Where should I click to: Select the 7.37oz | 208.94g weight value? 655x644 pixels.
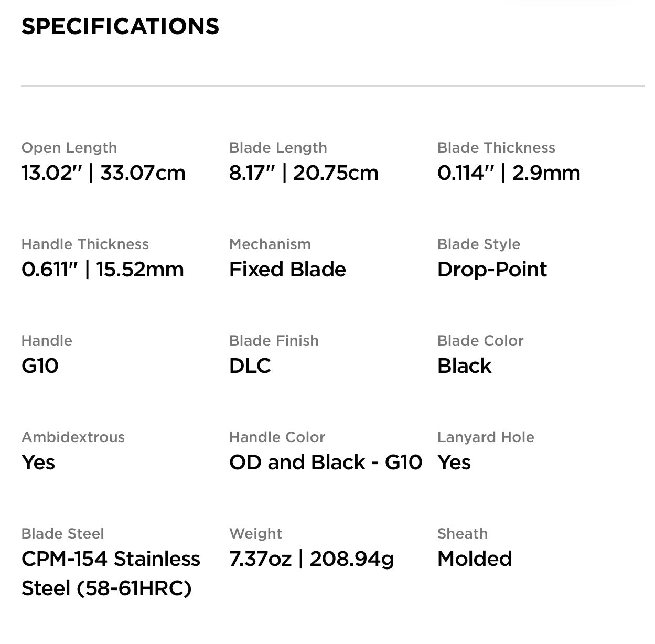pyautogui.click(x=312, y=559)
